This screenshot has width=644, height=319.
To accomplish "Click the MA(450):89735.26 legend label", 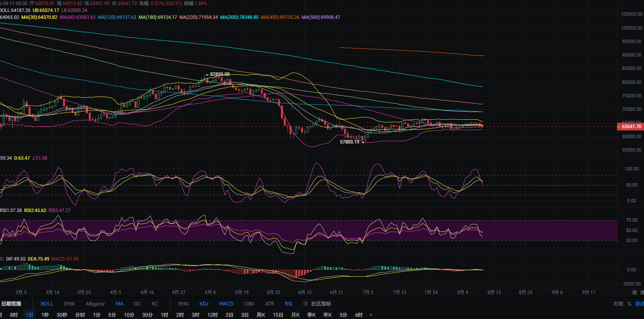I will click(x=280, y=17).
